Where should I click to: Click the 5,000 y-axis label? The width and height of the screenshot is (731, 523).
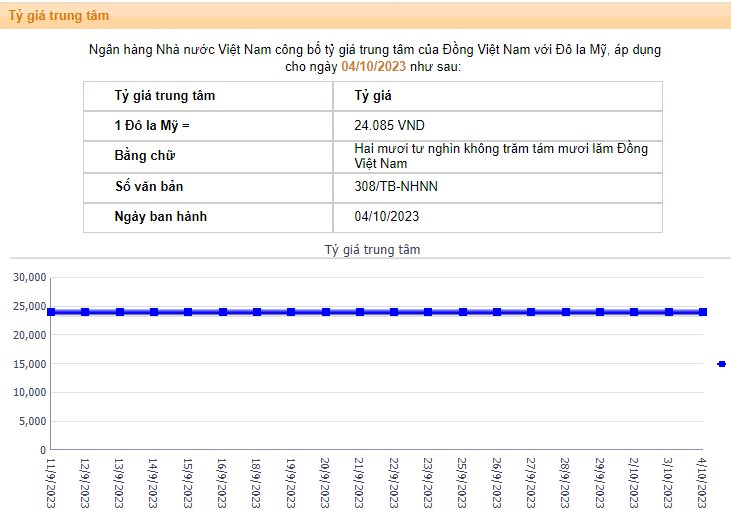33,421
